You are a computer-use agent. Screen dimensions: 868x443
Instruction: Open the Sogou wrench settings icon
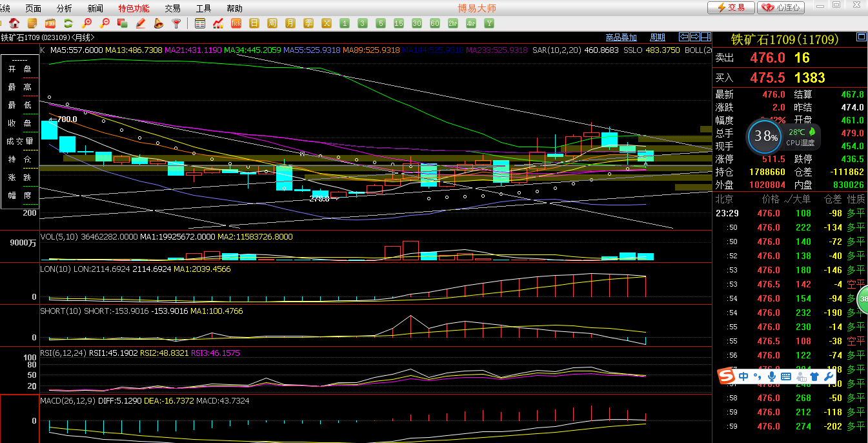pyautogui.click(x=829, y=376)
